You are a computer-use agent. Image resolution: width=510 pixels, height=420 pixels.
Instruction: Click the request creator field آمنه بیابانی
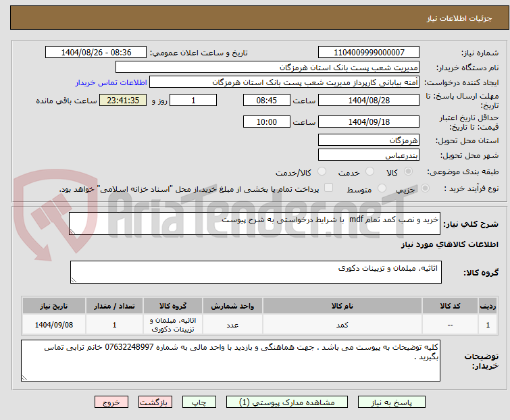pos(284,82)
